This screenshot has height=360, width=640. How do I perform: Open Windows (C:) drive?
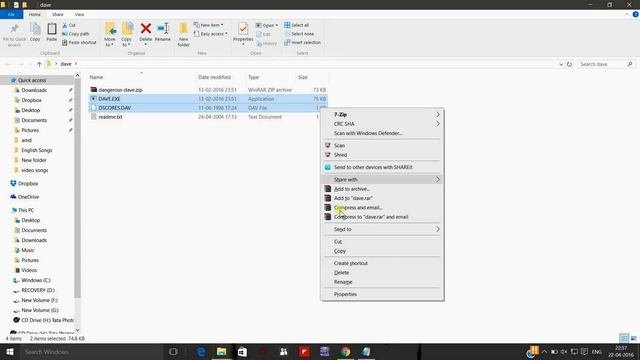click(36, 280)
